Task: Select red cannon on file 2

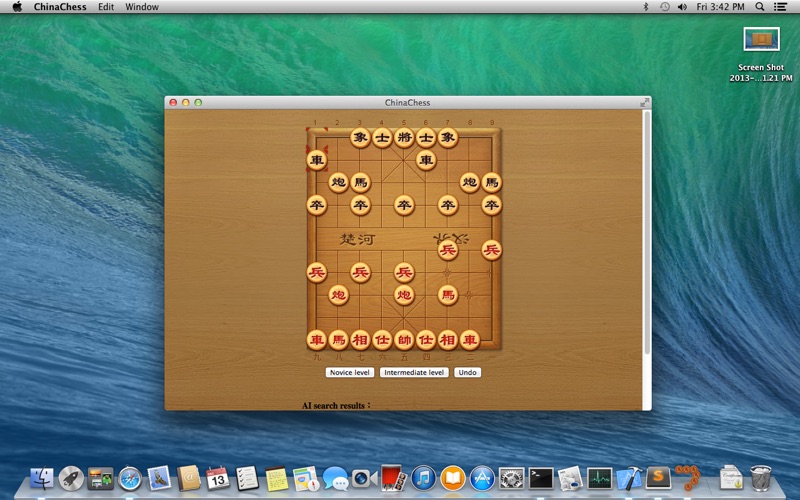Action: coord(338,295)
